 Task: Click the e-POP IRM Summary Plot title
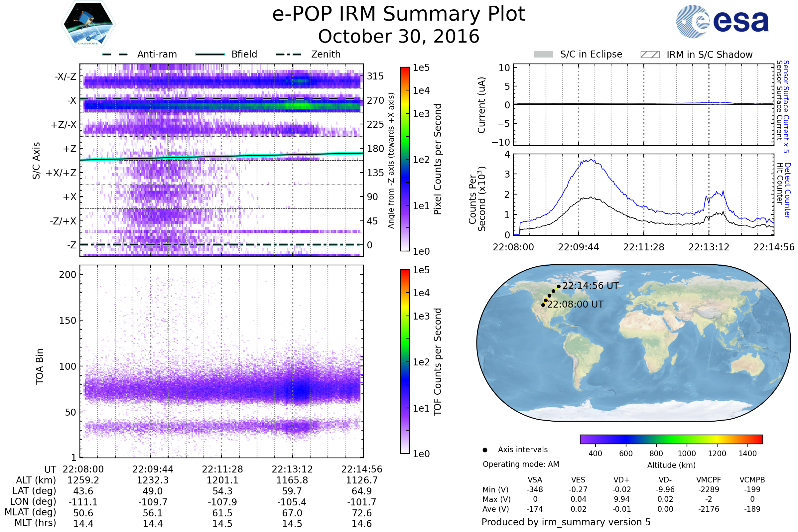pos(399,14)
